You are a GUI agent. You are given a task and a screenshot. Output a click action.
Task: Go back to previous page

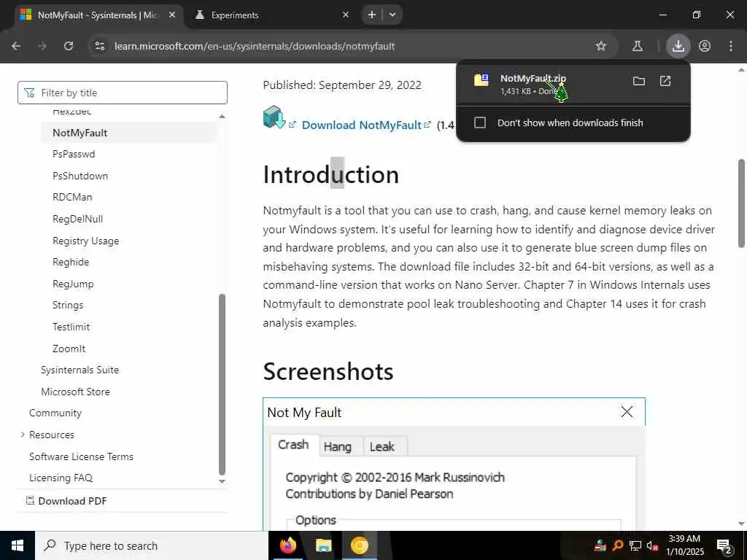(x=16, y=46)
